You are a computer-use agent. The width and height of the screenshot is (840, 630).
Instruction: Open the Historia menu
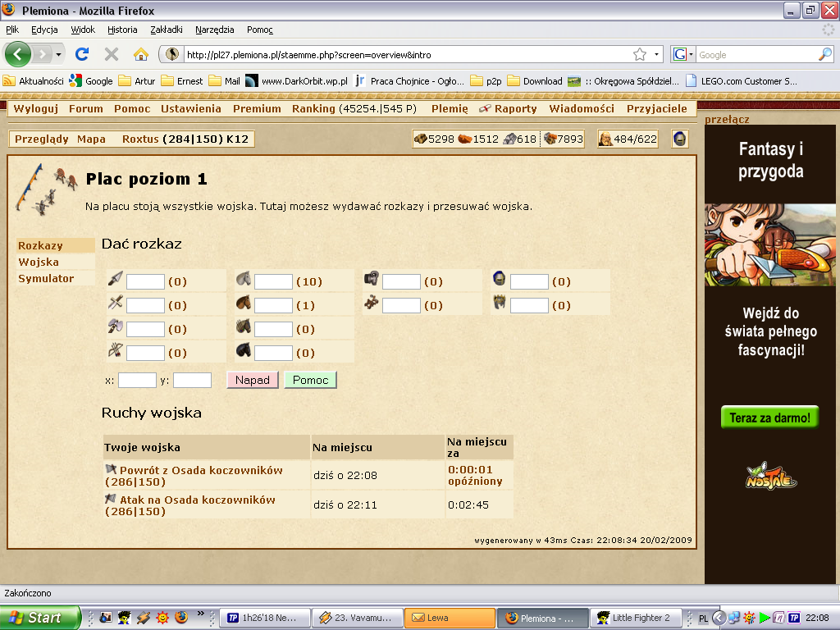tap(122, 30)
